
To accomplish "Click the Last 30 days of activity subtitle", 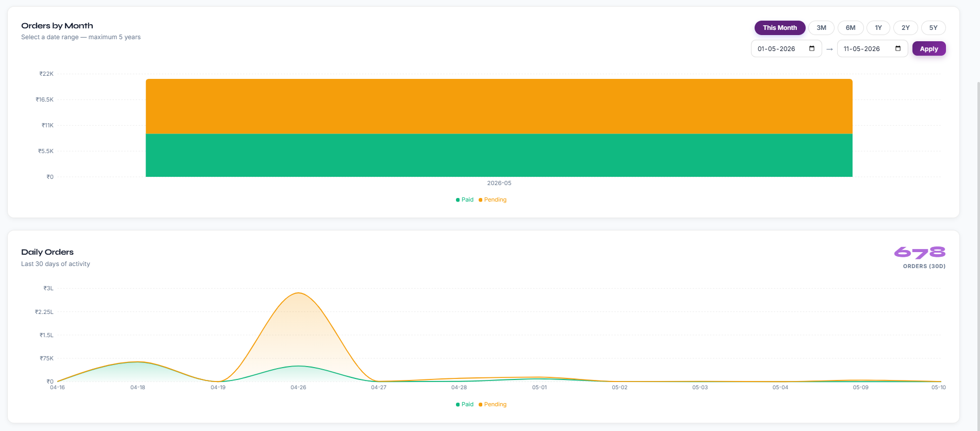I will (x=56, y=264).
